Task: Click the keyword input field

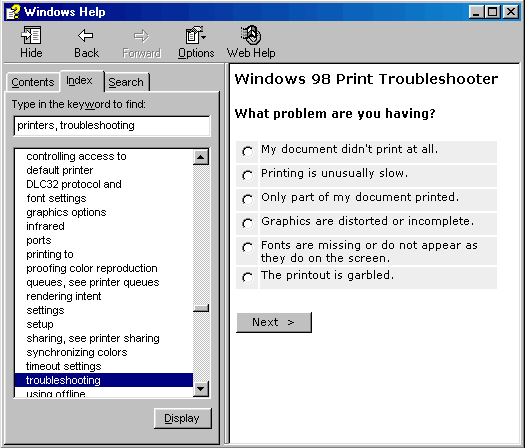Action: (112, 126)
